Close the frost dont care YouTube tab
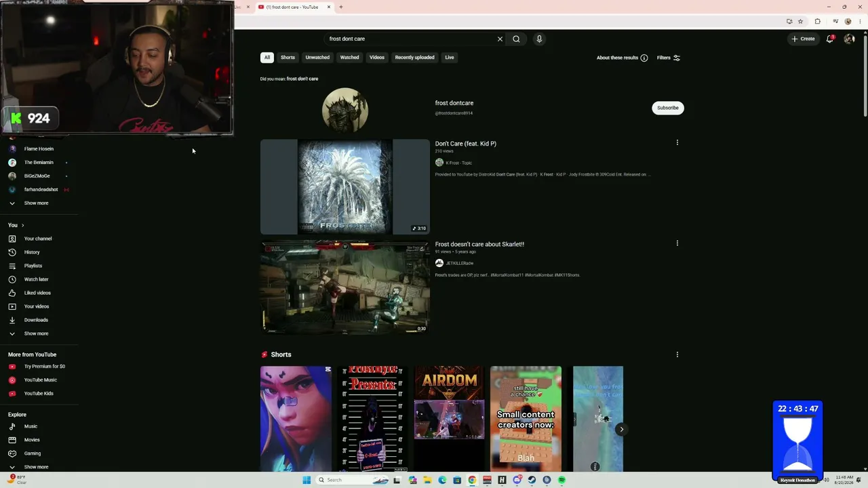 [x=329, y=7]
